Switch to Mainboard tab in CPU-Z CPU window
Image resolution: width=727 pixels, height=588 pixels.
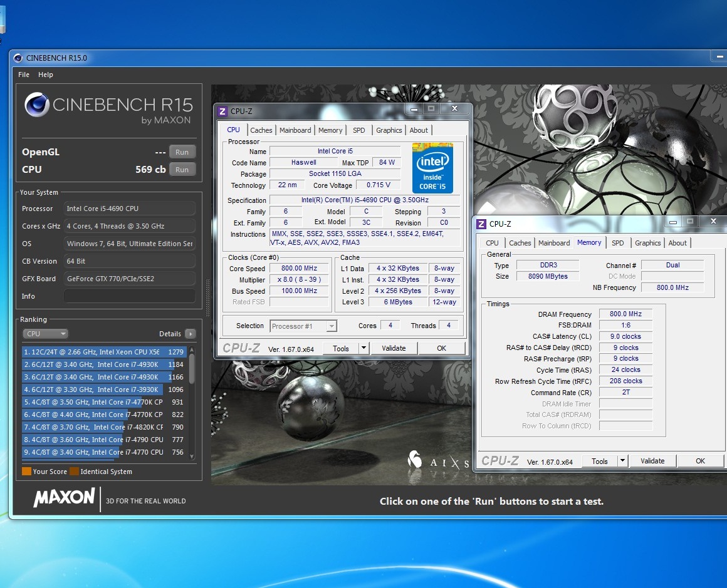click(x=295, y=130)
